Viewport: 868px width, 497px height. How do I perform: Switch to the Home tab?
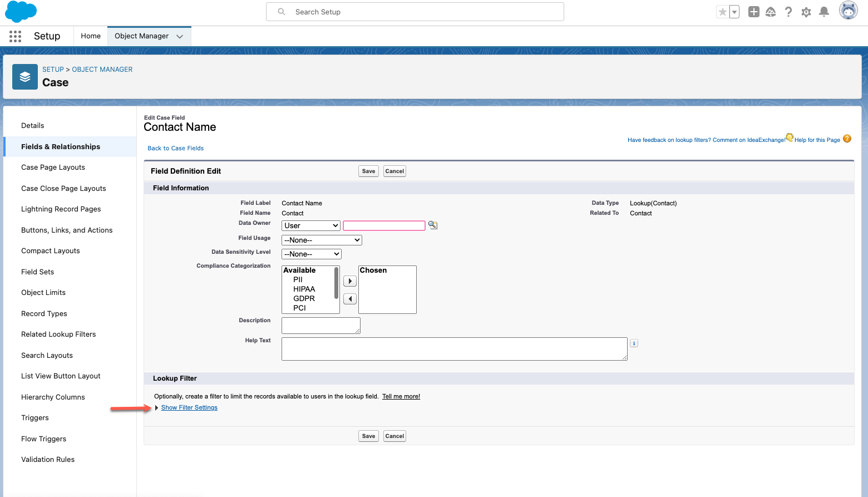(x=91, y=36)
